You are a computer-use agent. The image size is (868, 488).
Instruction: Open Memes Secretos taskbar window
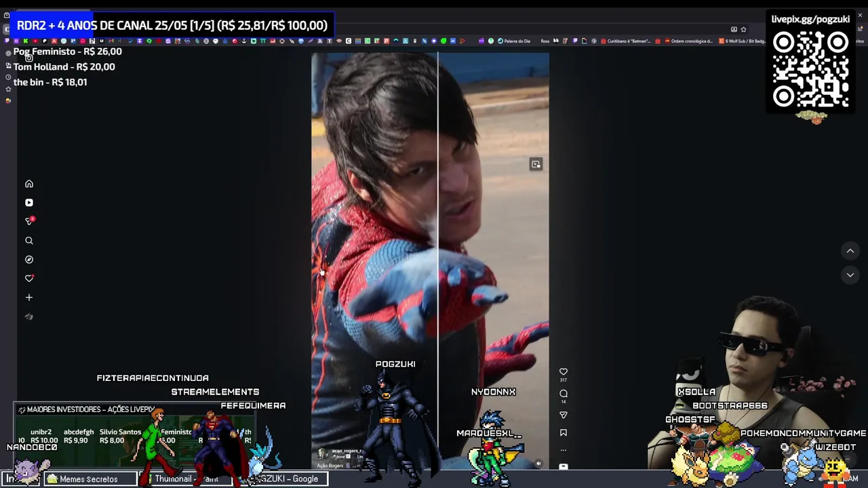point(90,479)
